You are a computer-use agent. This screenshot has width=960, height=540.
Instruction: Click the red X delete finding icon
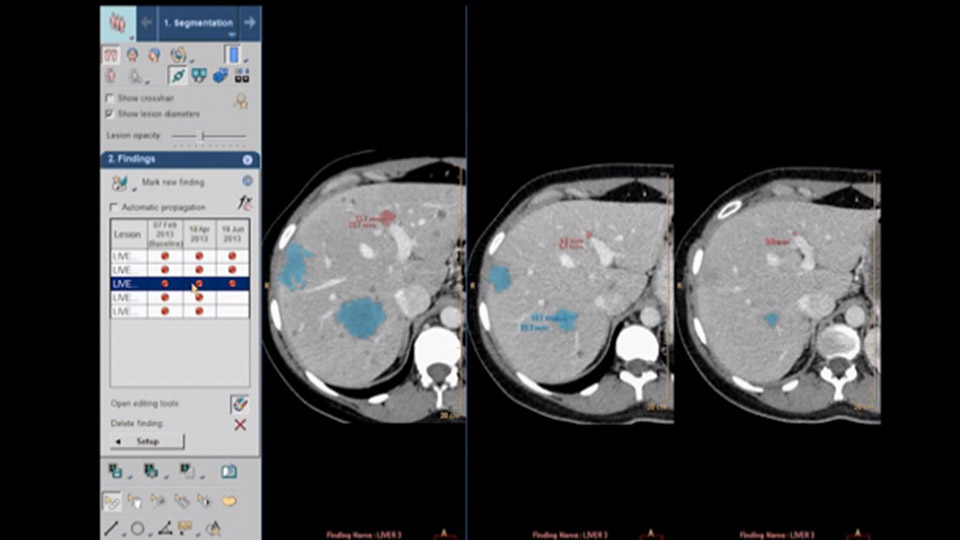pos(240,425)
